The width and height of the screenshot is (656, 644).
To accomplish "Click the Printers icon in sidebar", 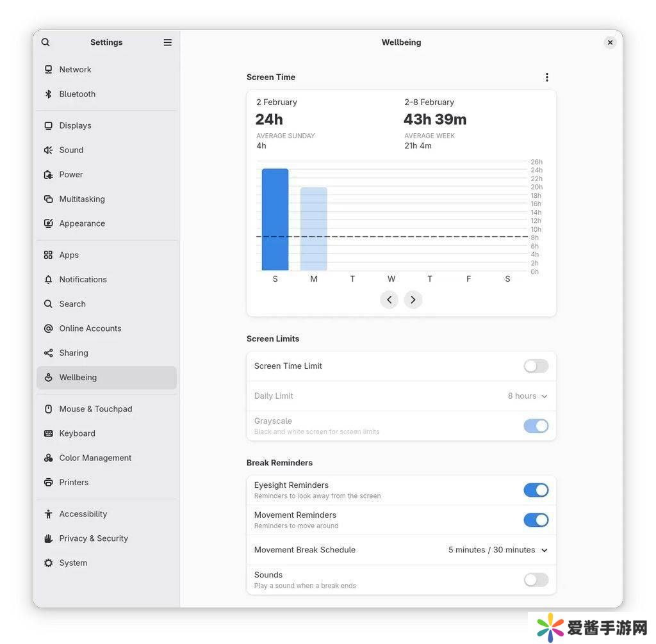I will (48, 483).
